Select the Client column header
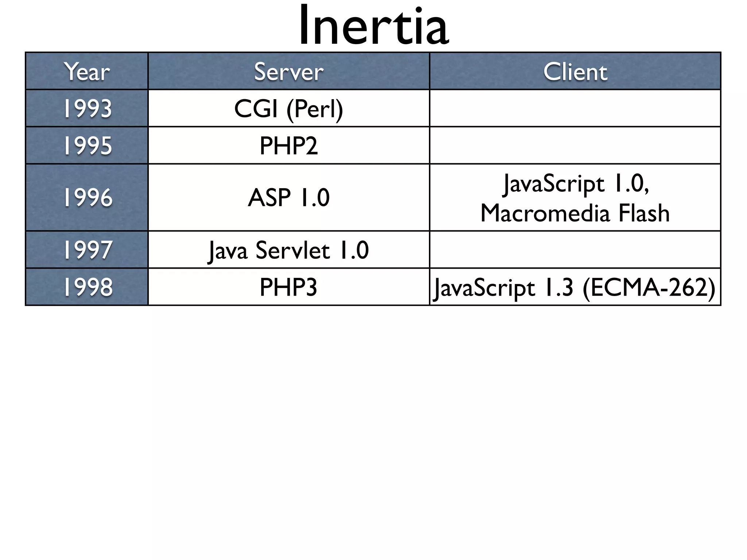 click(x=575, y=71)
